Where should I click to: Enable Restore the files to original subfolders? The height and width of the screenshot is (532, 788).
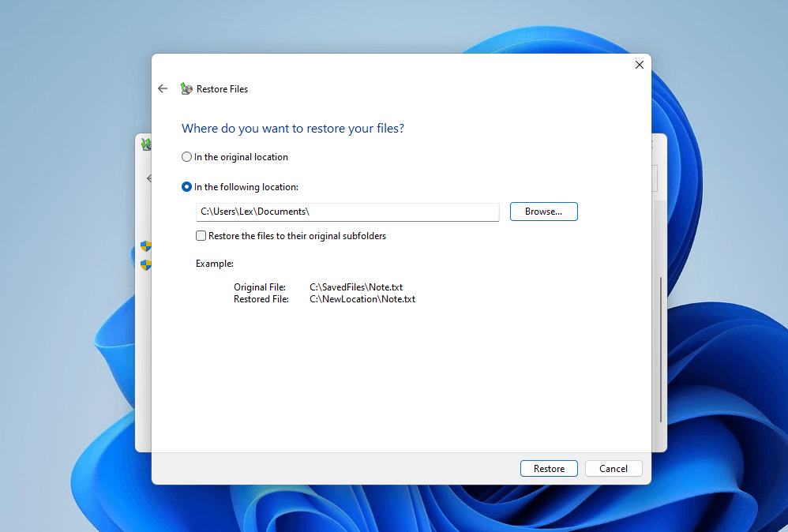pyautogui.click(x=291, y=236)
